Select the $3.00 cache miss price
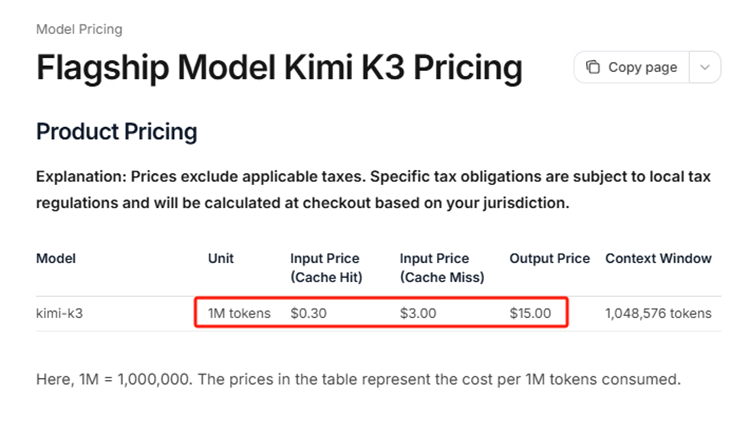The height and width of the screenshot is (432, 750). click(x=418, y=313)
